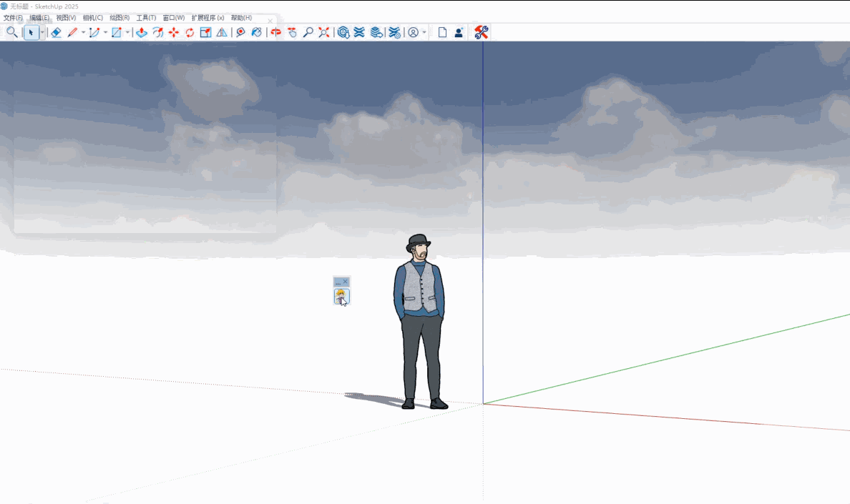The width and height of the screenshot is (850, 504).
Task: Expand the Select tool dropdown arrow
Action: click(42, 32)
